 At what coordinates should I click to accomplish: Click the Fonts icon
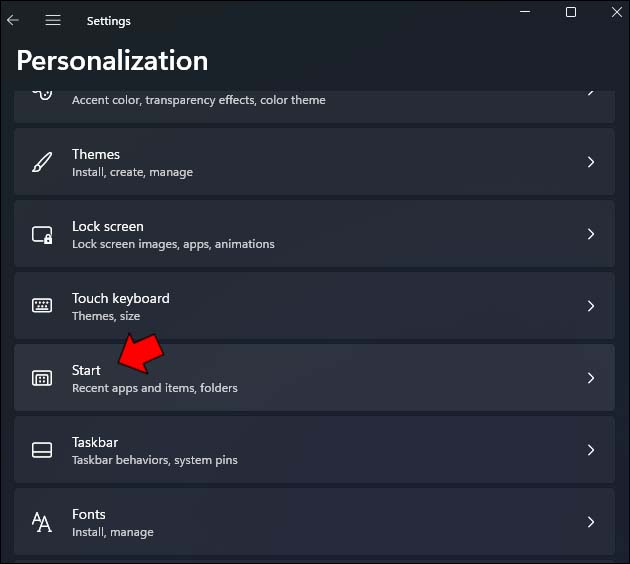pos(42,522)
